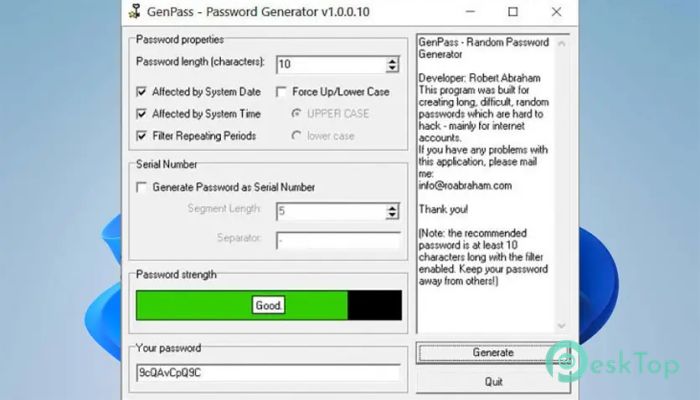This screenshot has height=400, width=700.
Task: Enable Force Up/Lower Case checkbox
Action: point(281,92)
